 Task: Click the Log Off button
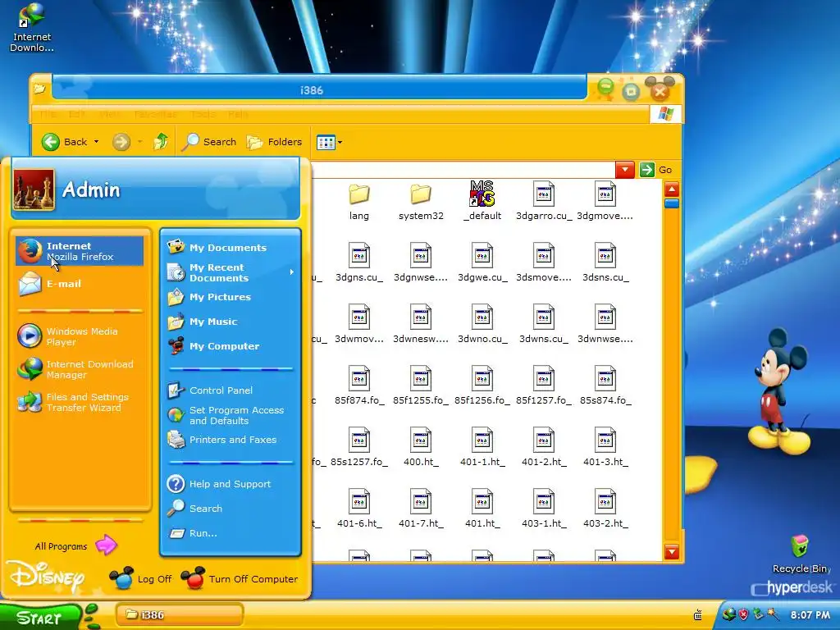pos(140,578)
